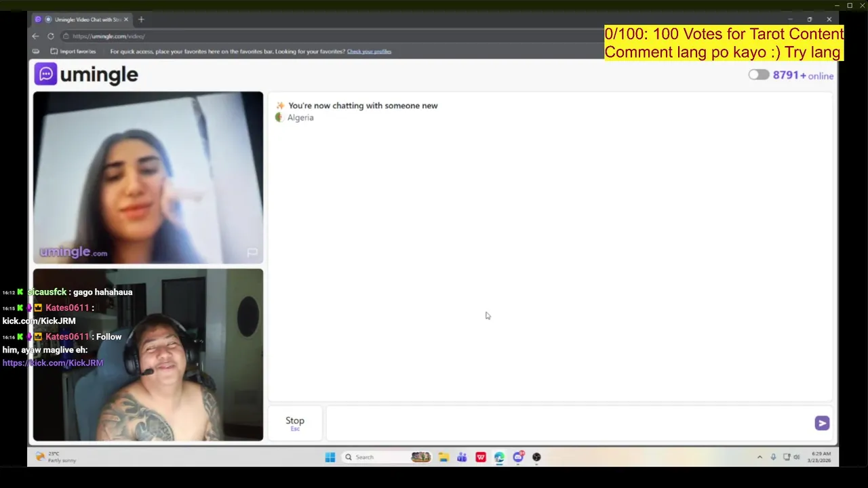Open File Explorer from the taskbar
Screen dimensions: 868x488
[443, 457]
